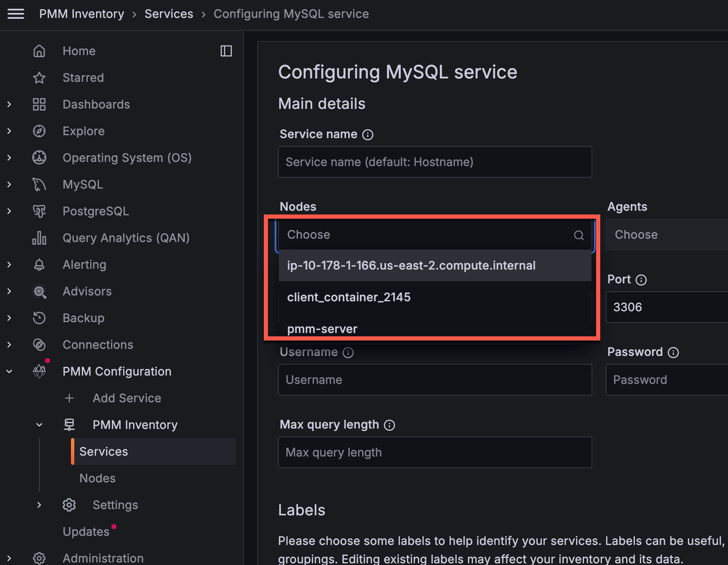Screen dimensions: 728x565
Task: Click the Port info icon
Action: (641, 280)
